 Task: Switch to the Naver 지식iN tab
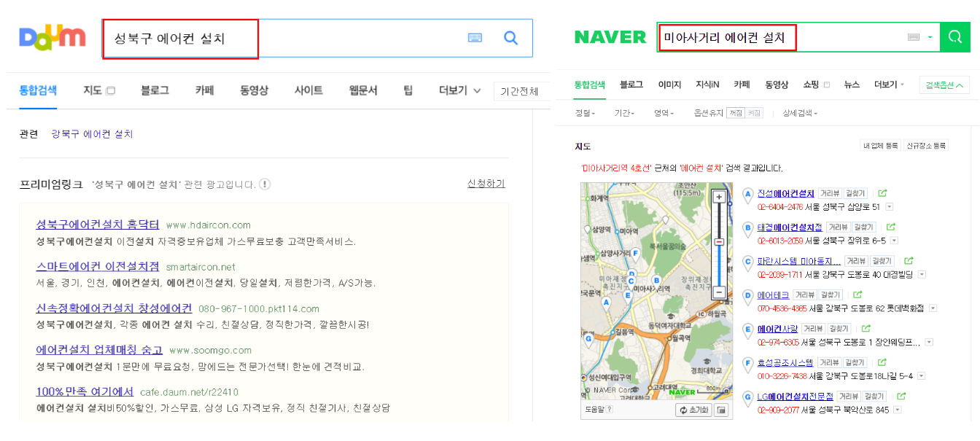coord(707,85)
